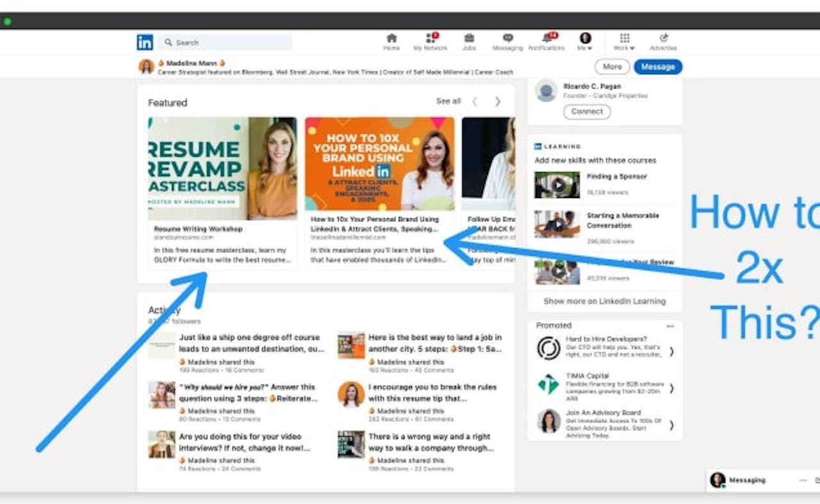The image size is (820, 504).
Task: Open 'I encourage you to break the rules' post
Action: coord(432,393)
